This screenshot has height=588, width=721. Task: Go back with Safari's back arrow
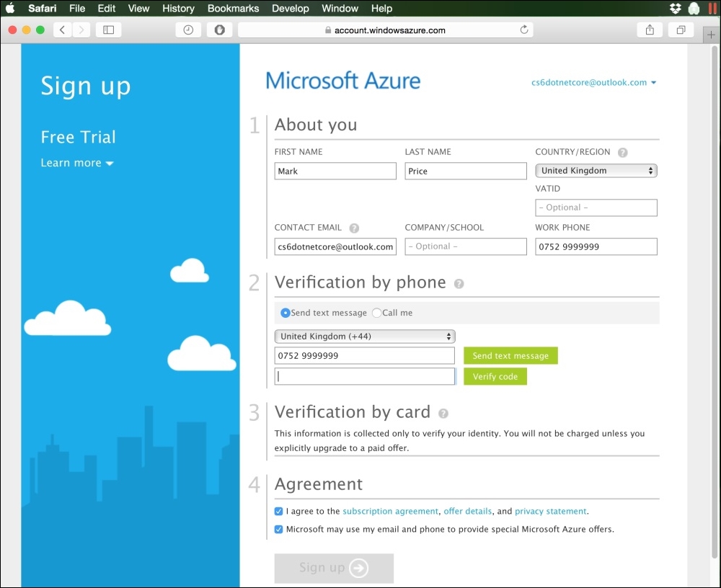tap(62, 30)
